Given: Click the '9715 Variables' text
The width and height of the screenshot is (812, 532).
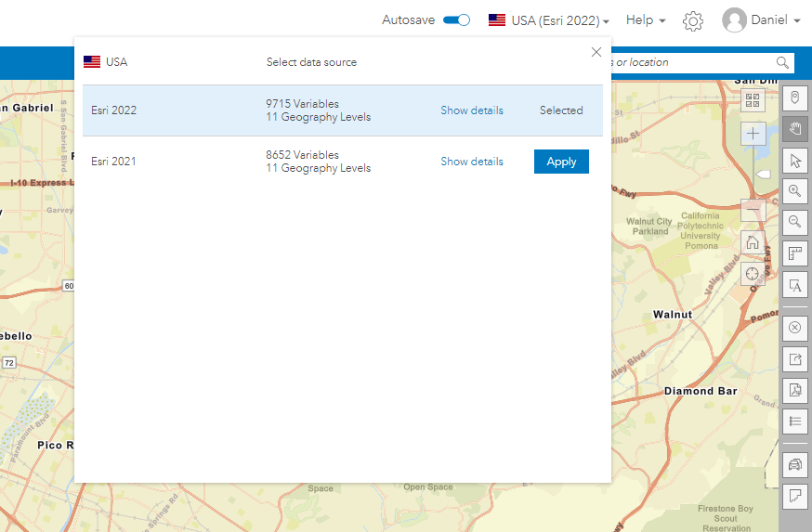Looking at the screenshot, I should [x=303, y=103].
